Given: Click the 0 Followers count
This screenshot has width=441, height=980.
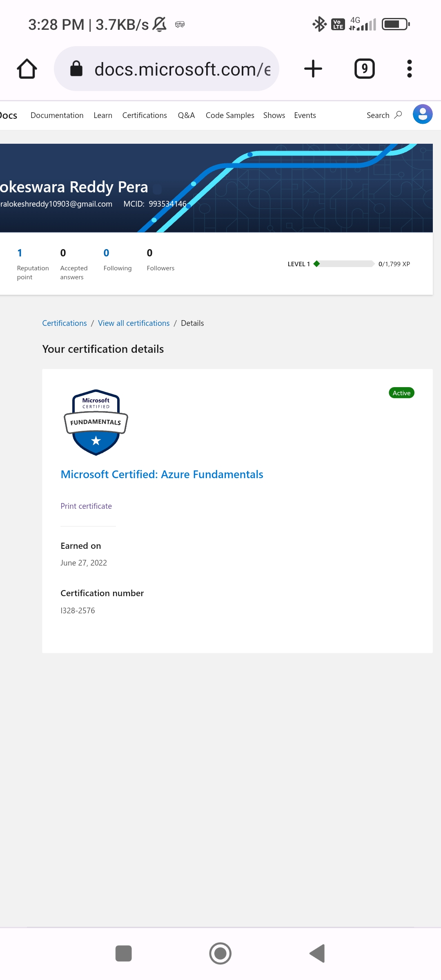Looking at the screenshot, I should (160, 260).
